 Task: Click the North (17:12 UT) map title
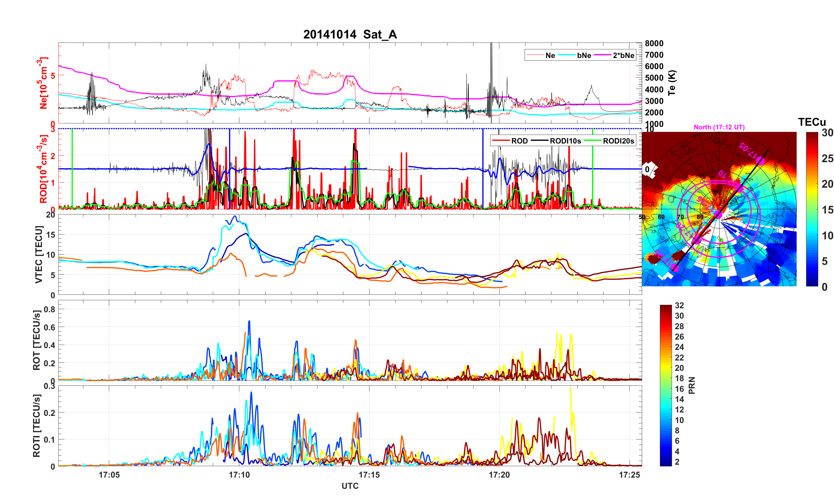[x=719, y=127]
